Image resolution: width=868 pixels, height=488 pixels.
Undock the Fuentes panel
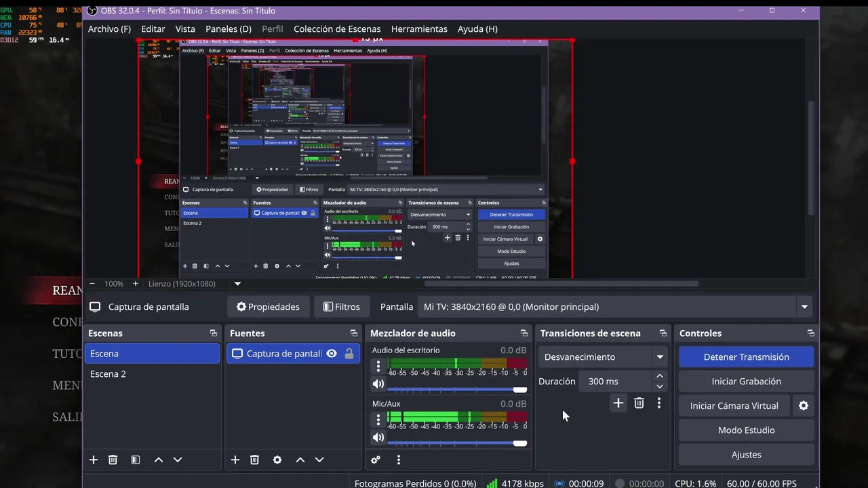coord(354,333)
